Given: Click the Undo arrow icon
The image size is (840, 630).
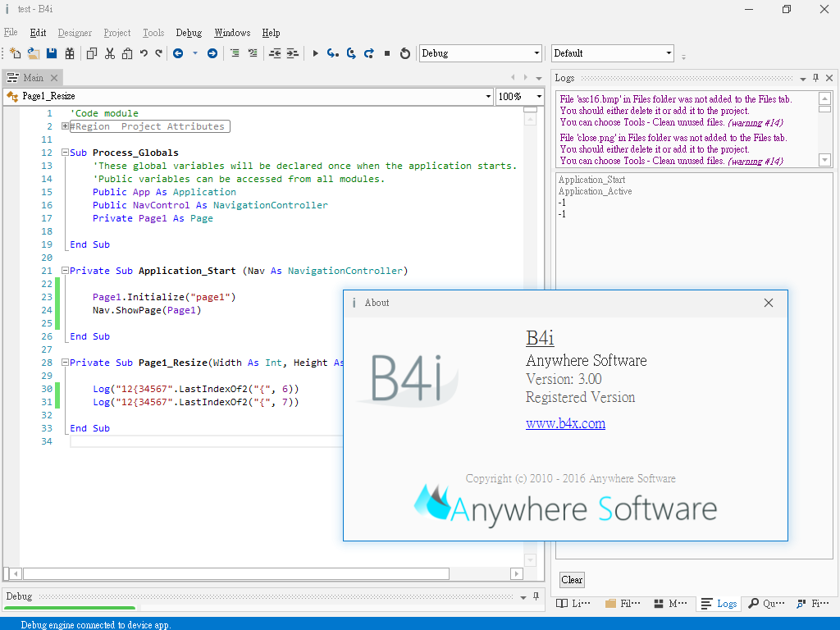Looking at the screenshot, I should [144, 53].
